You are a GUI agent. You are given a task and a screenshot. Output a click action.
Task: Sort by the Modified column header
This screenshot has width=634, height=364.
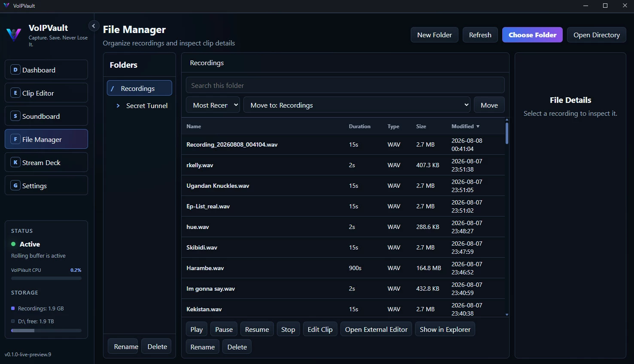[x=465, y=126]
